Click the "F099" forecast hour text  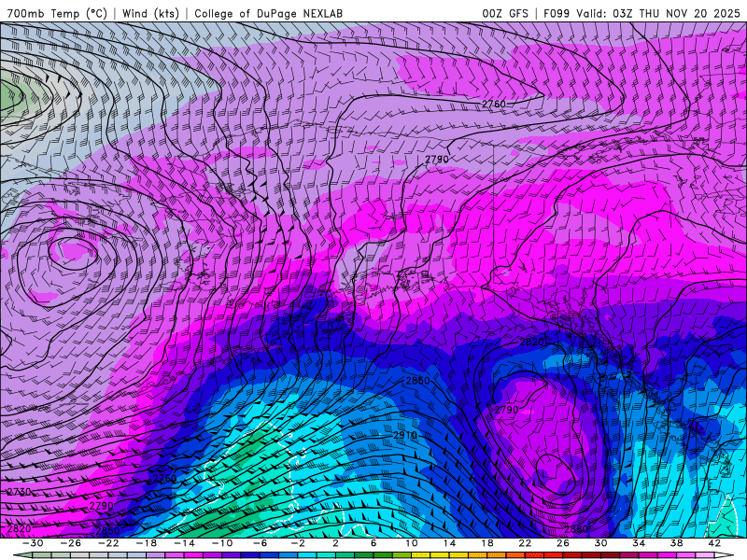[556, 13]
